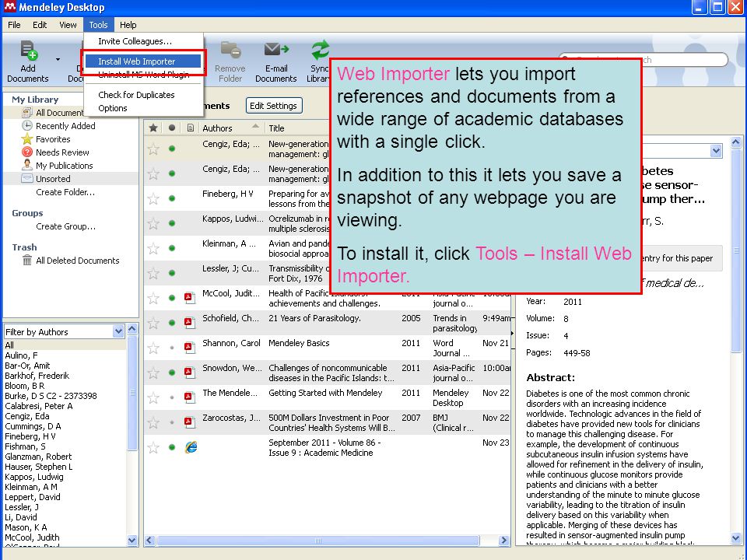Select My Publications in sidebar
This screenshot has width=747, height=560.
[65, 166]
